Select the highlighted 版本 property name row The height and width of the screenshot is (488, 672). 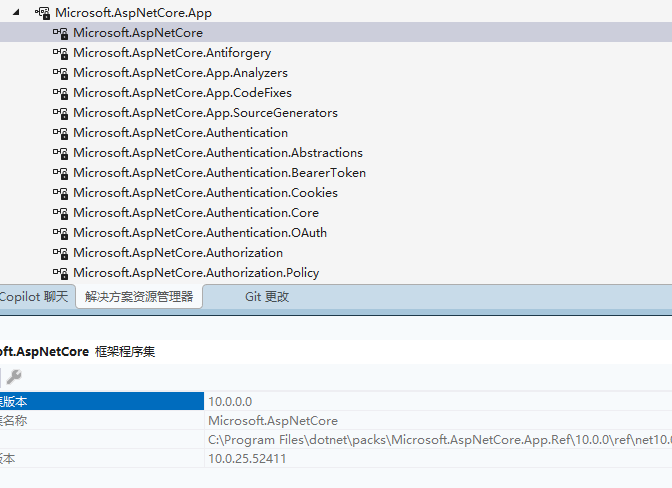click(102, 401)
